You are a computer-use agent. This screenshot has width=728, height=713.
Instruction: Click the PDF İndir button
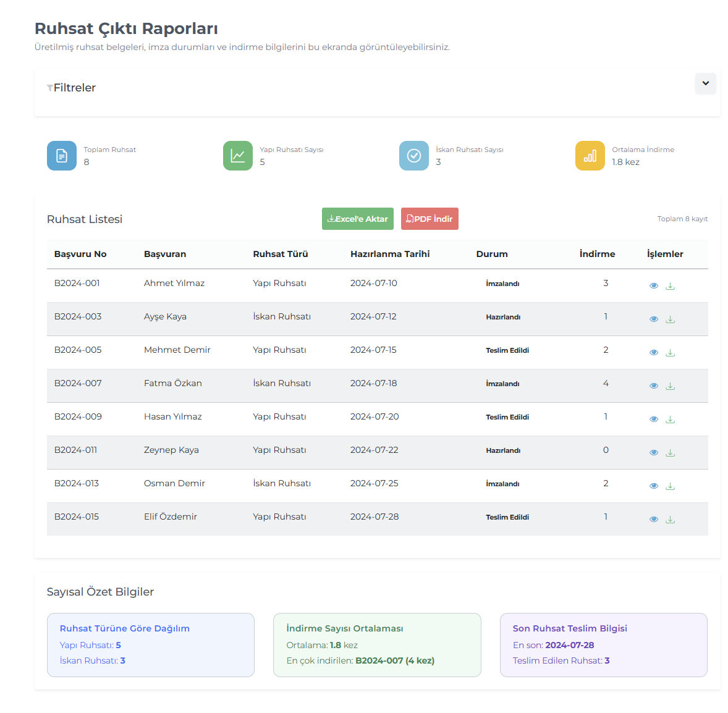(x=430, y=219)
